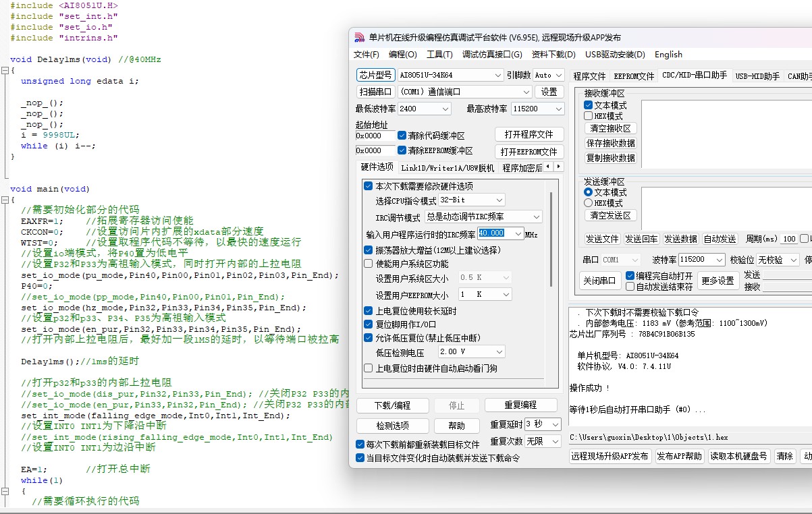Toggle 清除EEPROM缓冲区 checkbox
This screenshot has height=514, width=812.
click(402, 150)
